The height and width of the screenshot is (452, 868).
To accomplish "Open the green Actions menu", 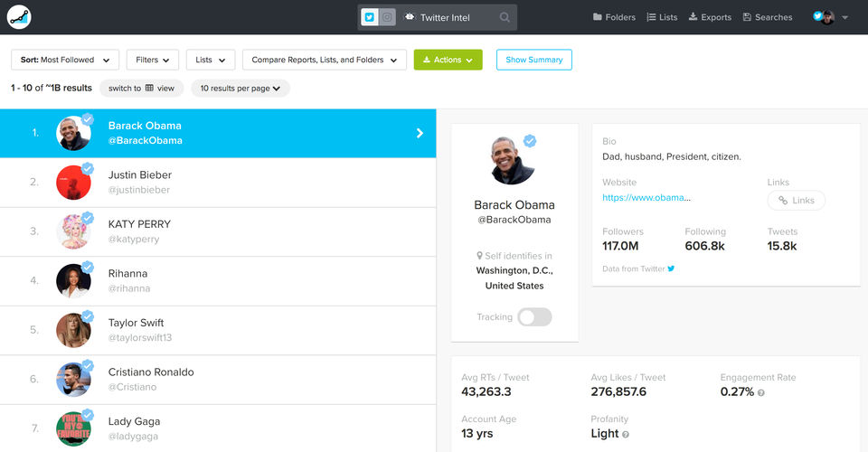I will click(x=448, y=60).
